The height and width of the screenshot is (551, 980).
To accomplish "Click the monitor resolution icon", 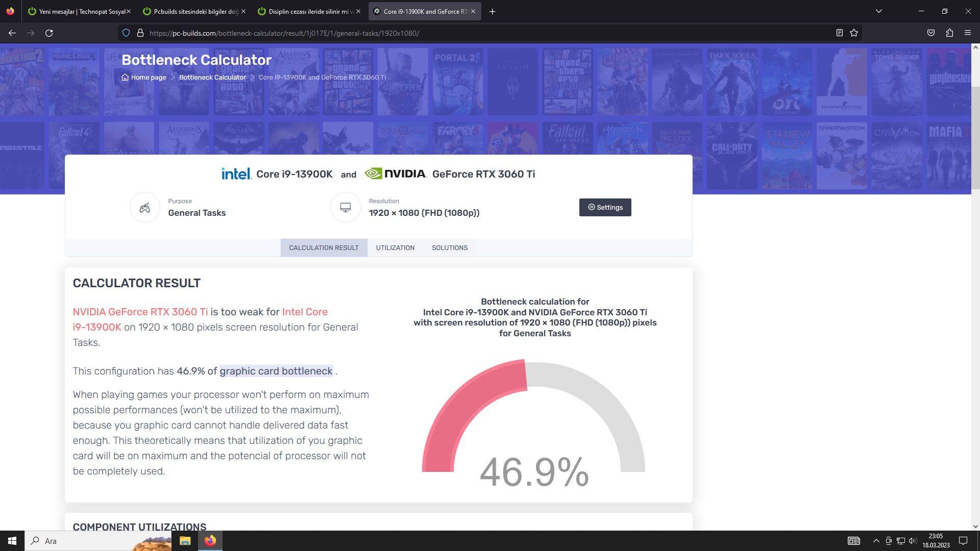I will pos(346,208).
